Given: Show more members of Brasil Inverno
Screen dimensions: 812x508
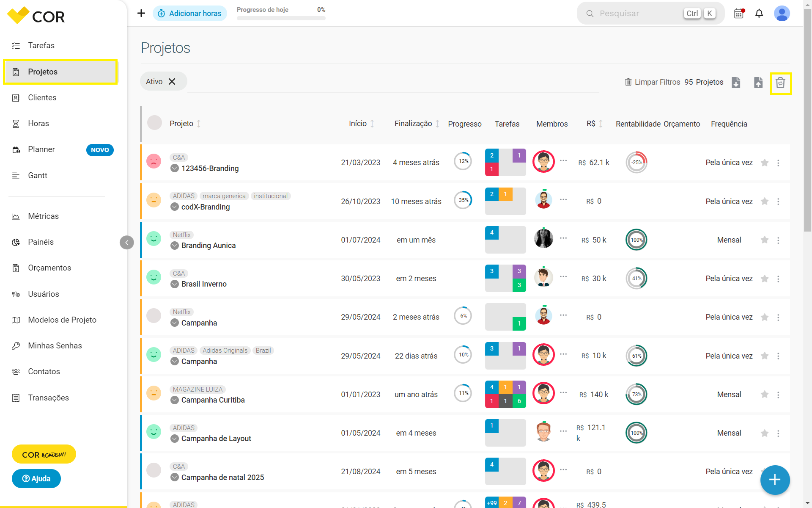Looking at the screenshot, I should [563, 277].
